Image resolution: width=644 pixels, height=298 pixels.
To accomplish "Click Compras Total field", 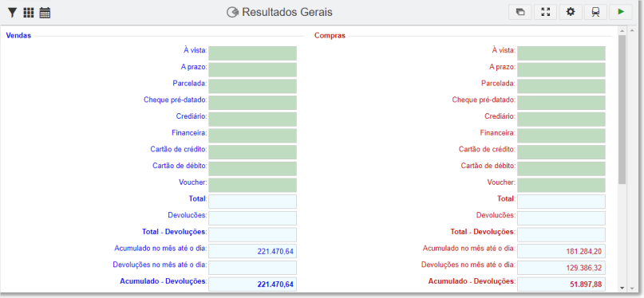I will pyautogui.click(x=561, y=202).
